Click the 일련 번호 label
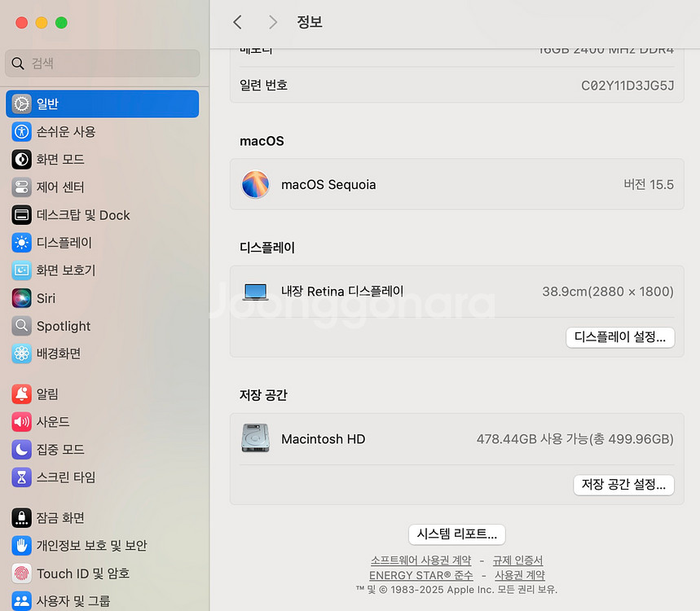The image size is (700, 611). tap(263, 86)
